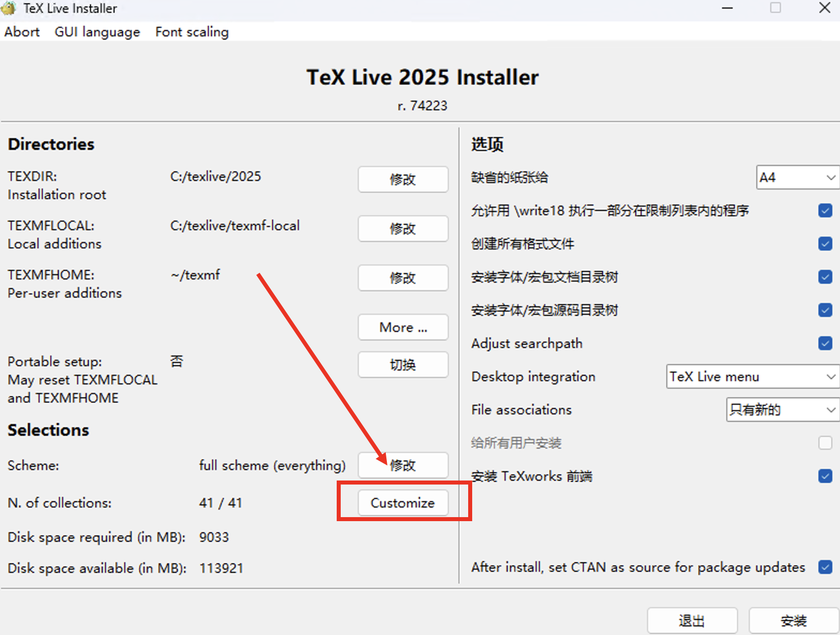
Task: Toggle the Adjust searchpath checkbox
Action: 825,343
